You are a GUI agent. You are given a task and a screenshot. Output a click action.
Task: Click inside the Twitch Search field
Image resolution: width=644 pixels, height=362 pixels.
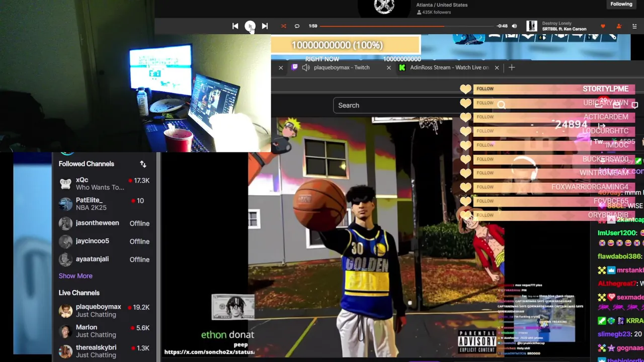pyautogui.click(x=413, y=105)
